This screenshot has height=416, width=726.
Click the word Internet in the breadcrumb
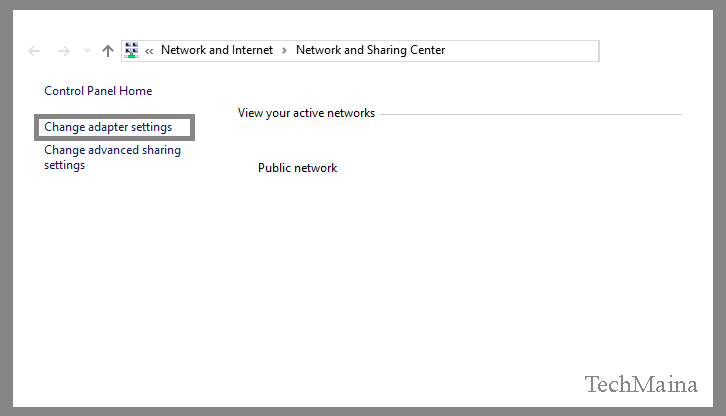(x=252, y=50)
